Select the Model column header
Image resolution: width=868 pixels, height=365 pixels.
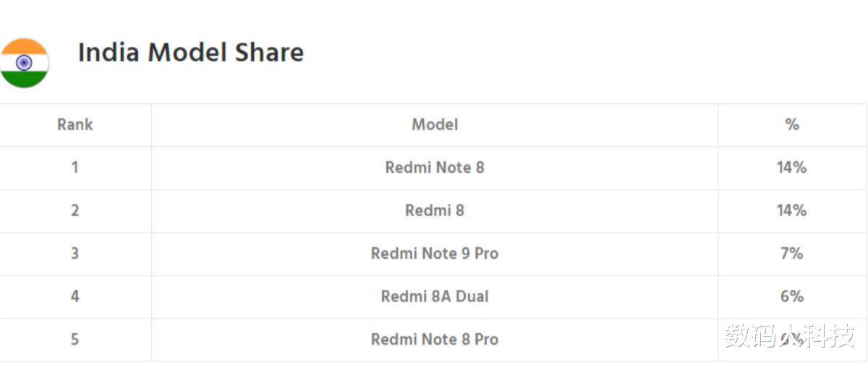coord(435,125)
